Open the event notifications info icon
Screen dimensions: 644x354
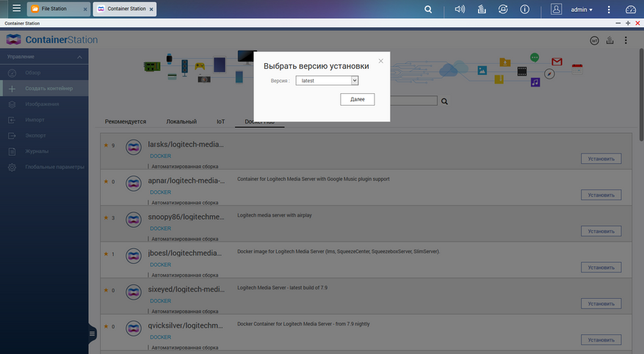point(524,9)
